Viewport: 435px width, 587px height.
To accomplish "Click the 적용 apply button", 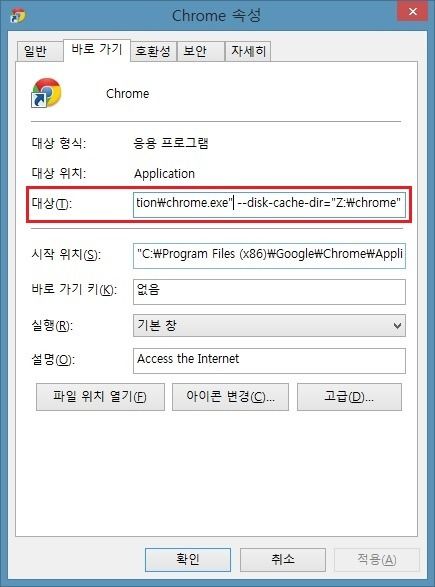I will click(377, 560).
